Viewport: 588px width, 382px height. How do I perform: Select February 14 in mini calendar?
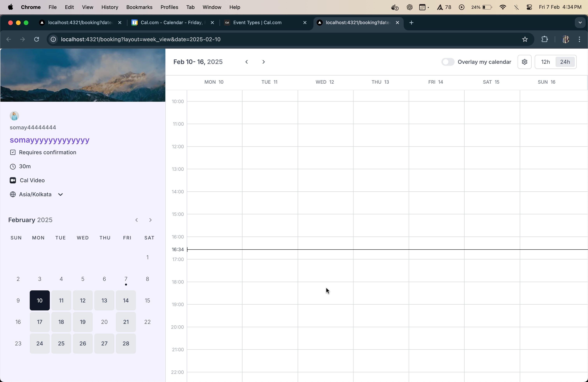(x=126, y=301)
